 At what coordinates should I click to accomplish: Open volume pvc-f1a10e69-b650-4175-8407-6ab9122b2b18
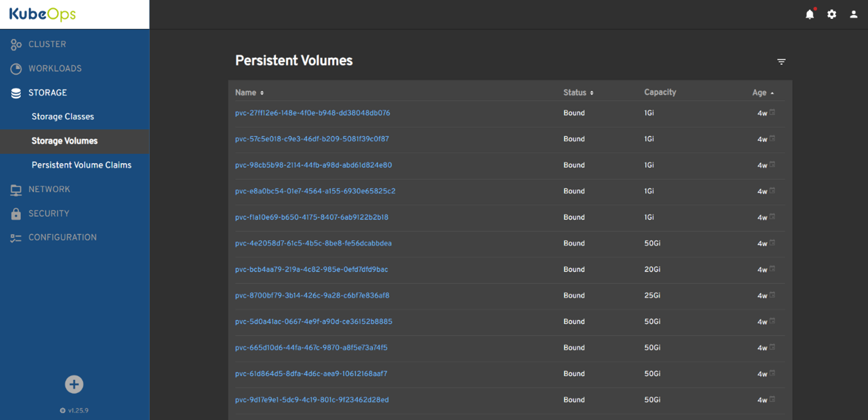pyautogui.click(x=312, y=218)
